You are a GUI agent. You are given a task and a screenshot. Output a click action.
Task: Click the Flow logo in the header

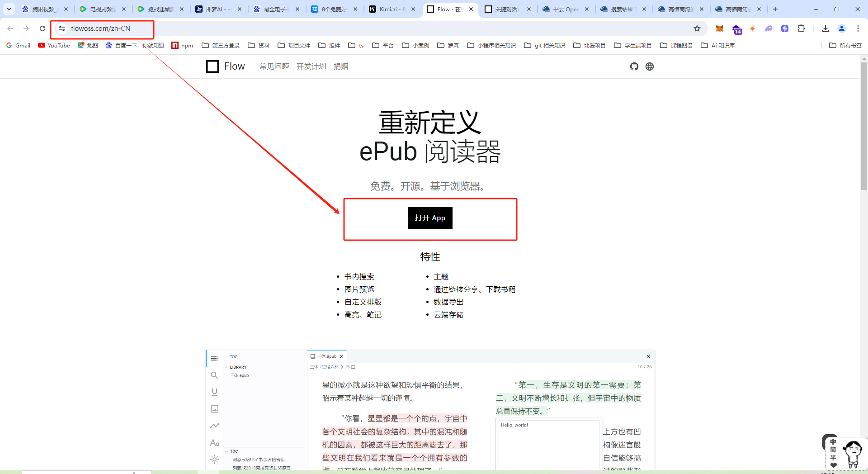[x=225, y=66]
